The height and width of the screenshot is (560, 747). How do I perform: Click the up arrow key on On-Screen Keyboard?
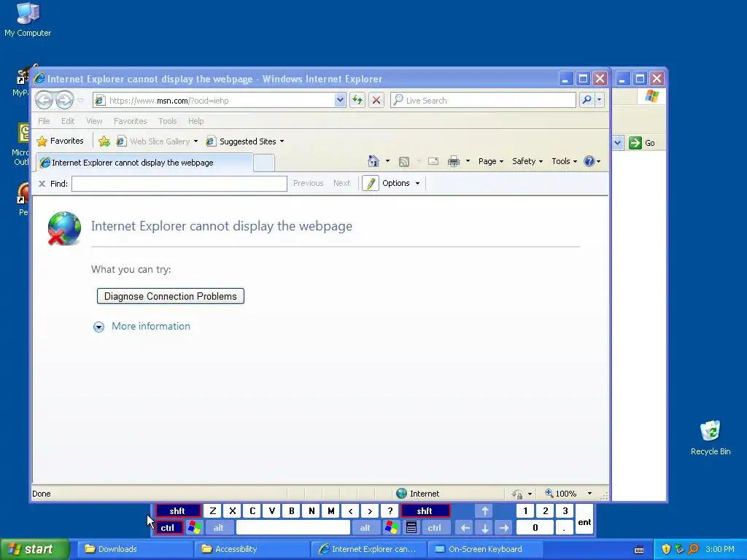(x=485, y=511)
